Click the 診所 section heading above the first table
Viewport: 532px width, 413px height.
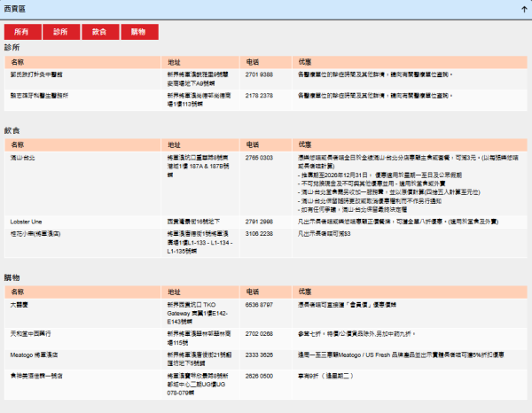(x=12, y=48)
